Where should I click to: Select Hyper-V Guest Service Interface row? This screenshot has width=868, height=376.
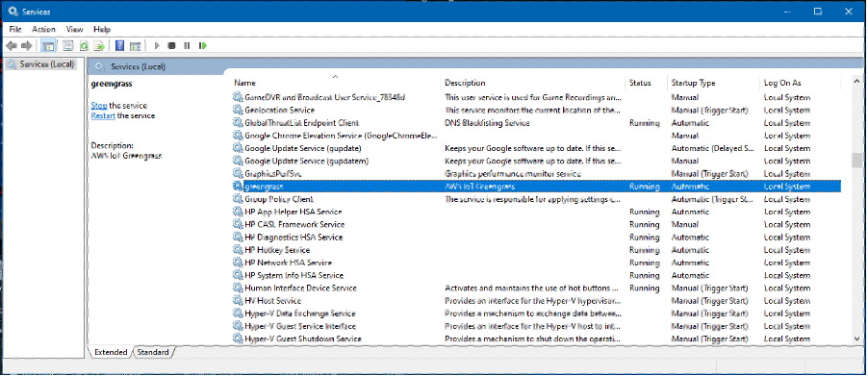coord(536,326)
